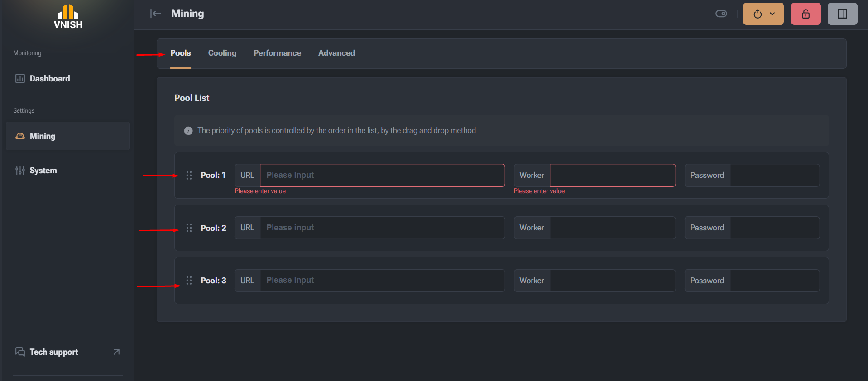Focus the Pool 3 Worker input field
Image resolution: width=868 pixels, height=381 pixels.
click(613, 281)
